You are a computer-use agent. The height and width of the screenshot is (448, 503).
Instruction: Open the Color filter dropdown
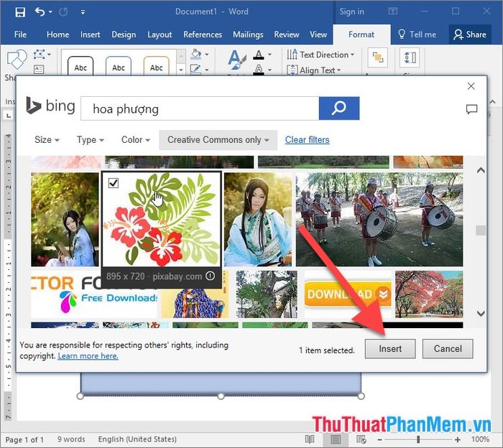pyautogui.click(x=136, y=140)
